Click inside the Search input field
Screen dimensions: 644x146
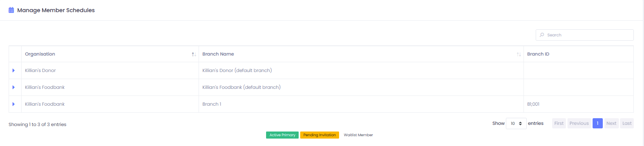click(x=584, y=35)
